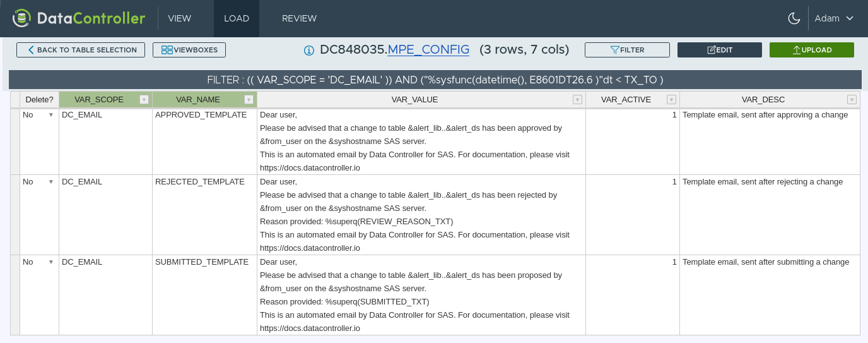Viewport: 868px width, 343px height.
Task: Switch to the VIEW tab
Action: pyautogui.click(x=179, y=18)
